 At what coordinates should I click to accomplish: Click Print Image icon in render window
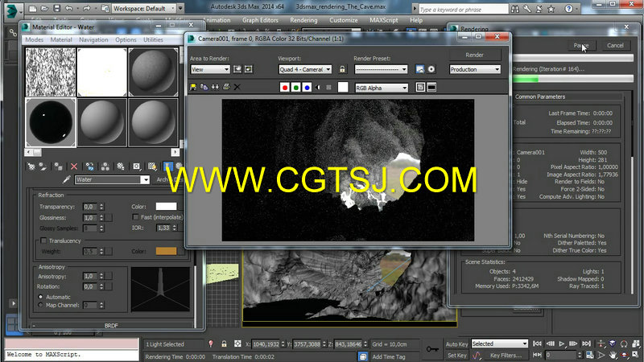pyautogui.click(x=226, y=87)
